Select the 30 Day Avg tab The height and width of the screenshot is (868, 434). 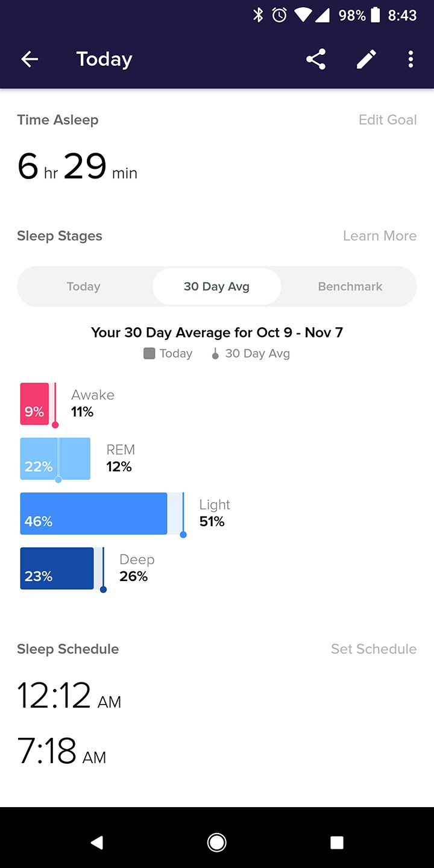[216, 286]
